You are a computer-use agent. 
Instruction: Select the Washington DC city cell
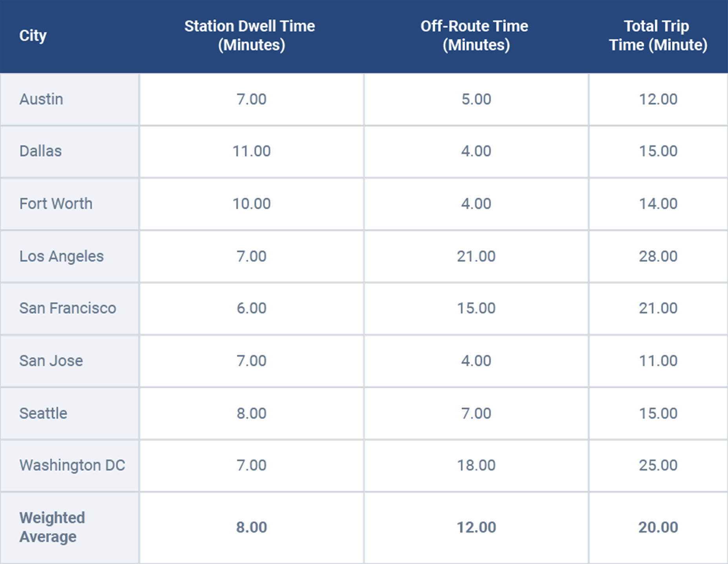[x=72, y=465]
